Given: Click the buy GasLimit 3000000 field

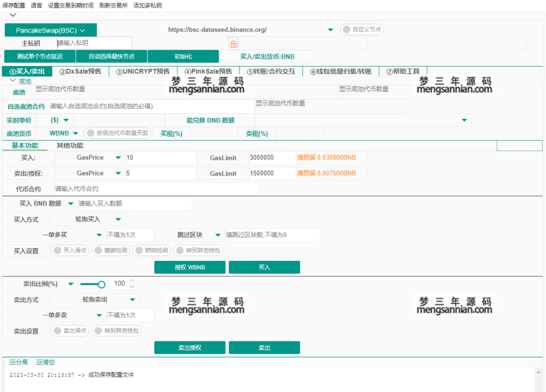Looking at the screenshot, I should (272, 157).
